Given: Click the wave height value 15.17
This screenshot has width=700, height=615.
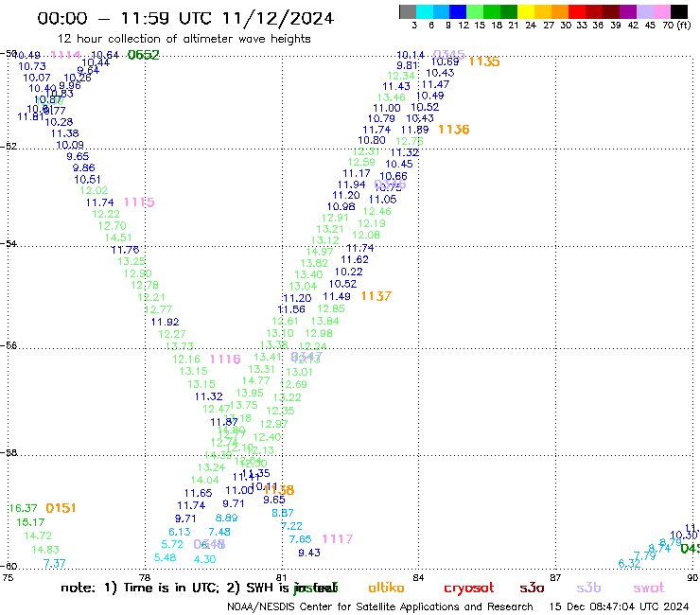Looking at the screenshot, I should (x=30, y=522).
